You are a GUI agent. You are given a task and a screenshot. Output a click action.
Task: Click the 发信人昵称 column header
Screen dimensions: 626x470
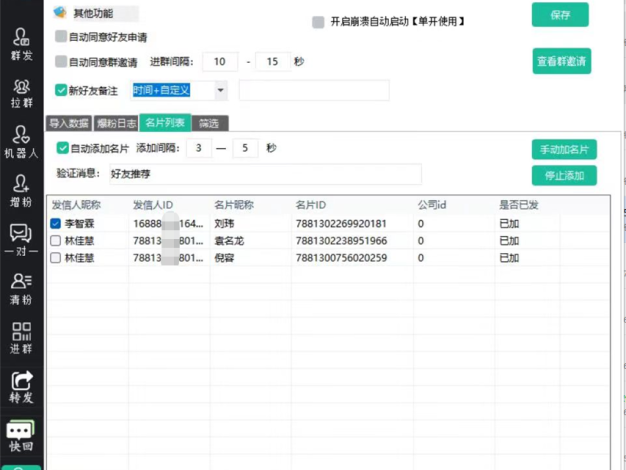point(76,205)
